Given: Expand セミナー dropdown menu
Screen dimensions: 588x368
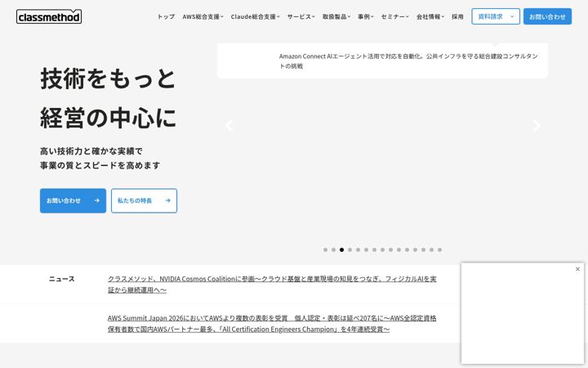Looking at the screenshot, I should [x=395, y=16].
